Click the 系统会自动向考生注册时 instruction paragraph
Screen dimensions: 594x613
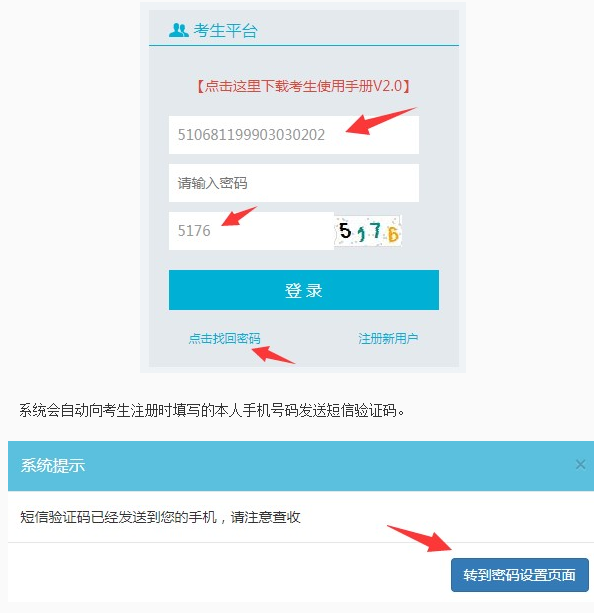(212, 410)
